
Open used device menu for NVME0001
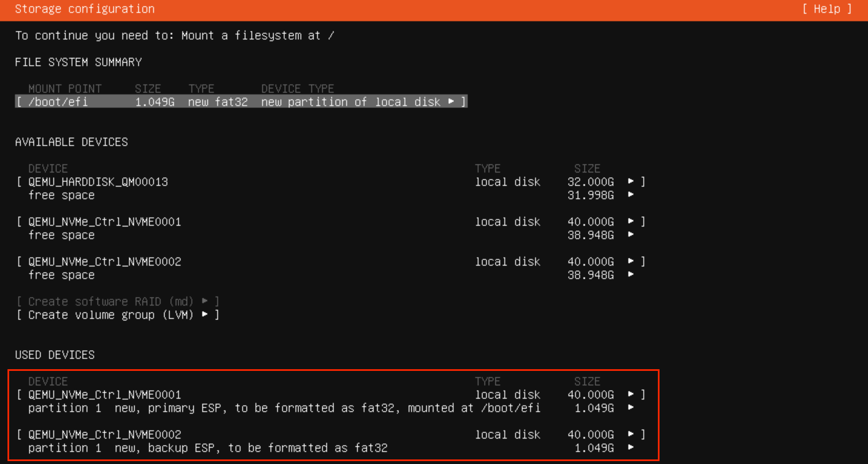pyautogui.click(x=631, y=395)
